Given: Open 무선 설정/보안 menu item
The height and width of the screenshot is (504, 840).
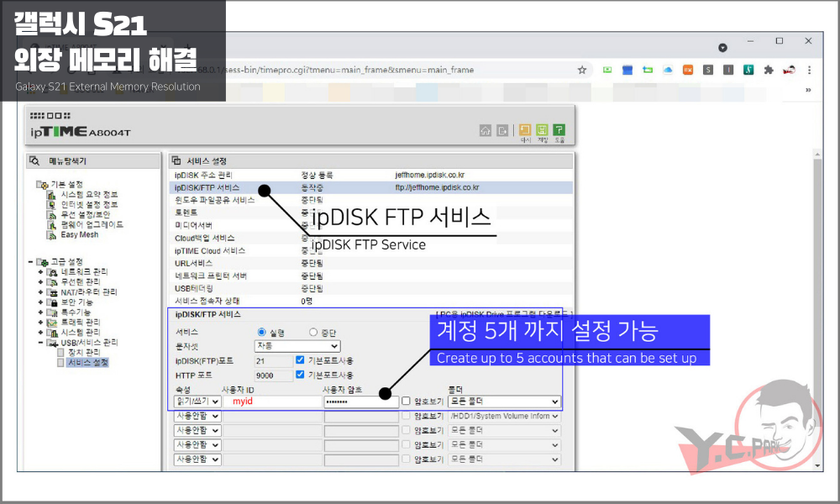Looking at the screenshot, I should (85, 215).
